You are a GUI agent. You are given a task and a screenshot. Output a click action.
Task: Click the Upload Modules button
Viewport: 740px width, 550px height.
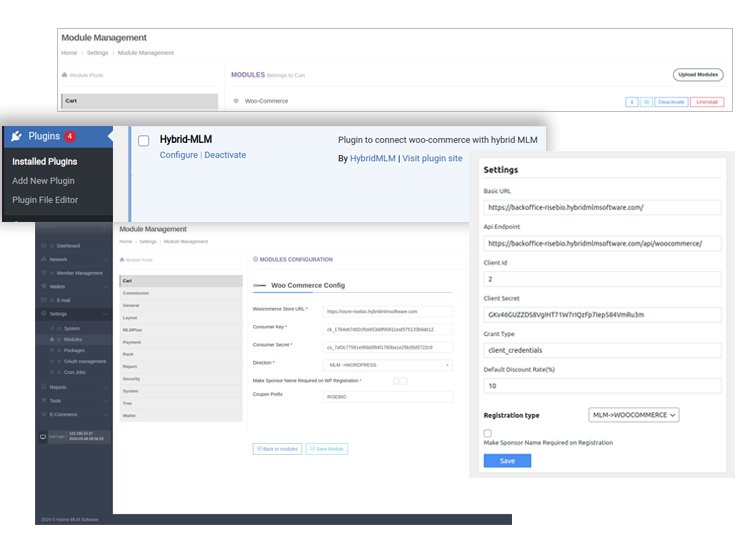pos(698,75)
